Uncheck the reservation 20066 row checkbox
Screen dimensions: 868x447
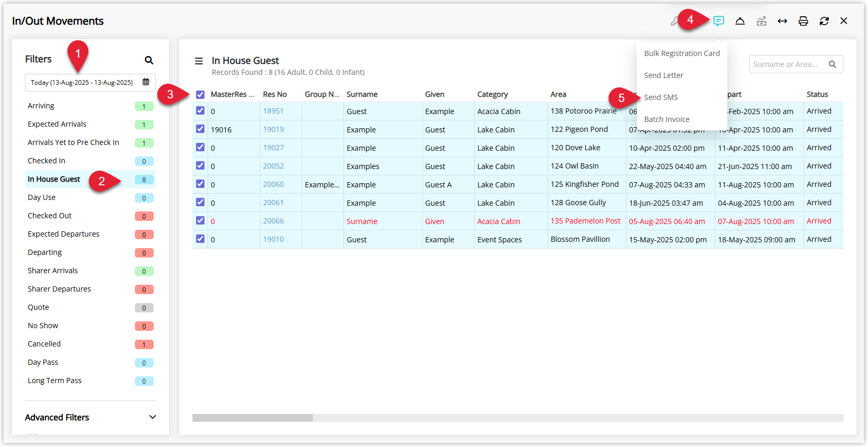pos(200,221)
